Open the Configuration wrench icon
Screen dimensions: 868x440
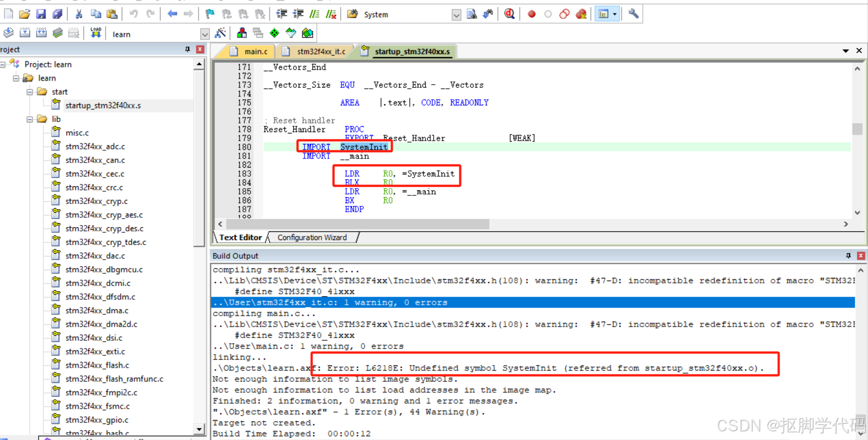633,14
